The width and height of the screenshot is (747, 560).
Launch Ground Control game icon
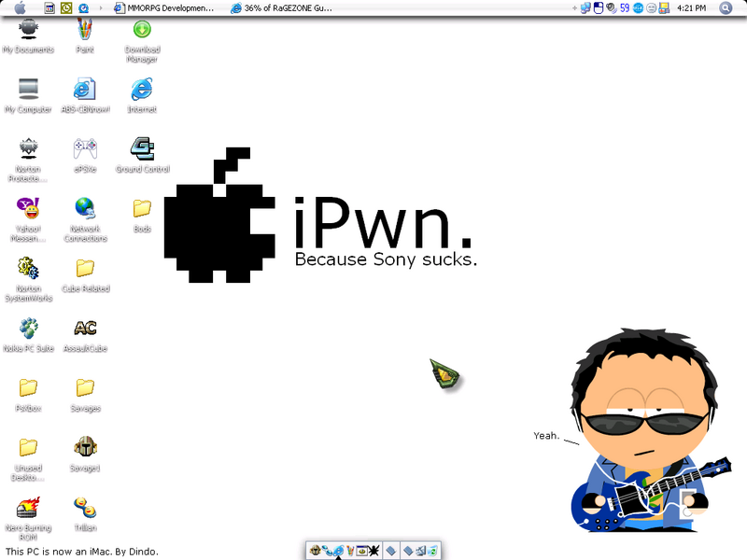click(143, 155)
